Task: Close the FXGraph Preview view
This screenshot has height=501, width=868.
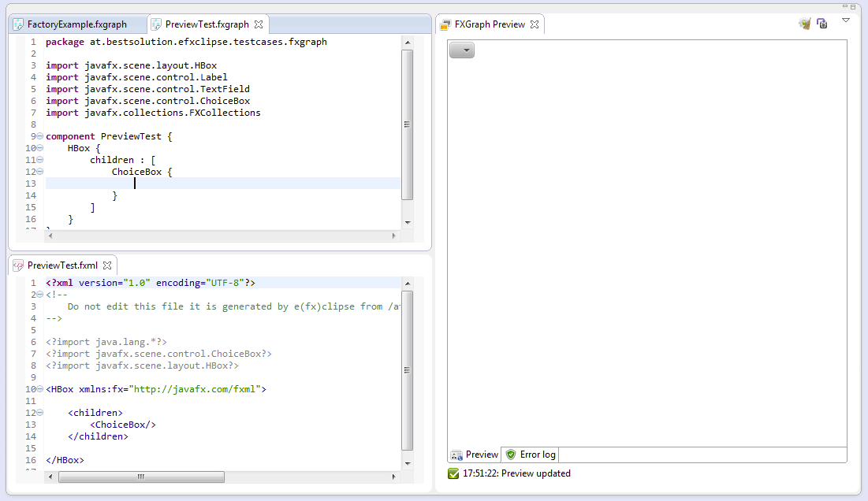Action: (x=535, y=24)
